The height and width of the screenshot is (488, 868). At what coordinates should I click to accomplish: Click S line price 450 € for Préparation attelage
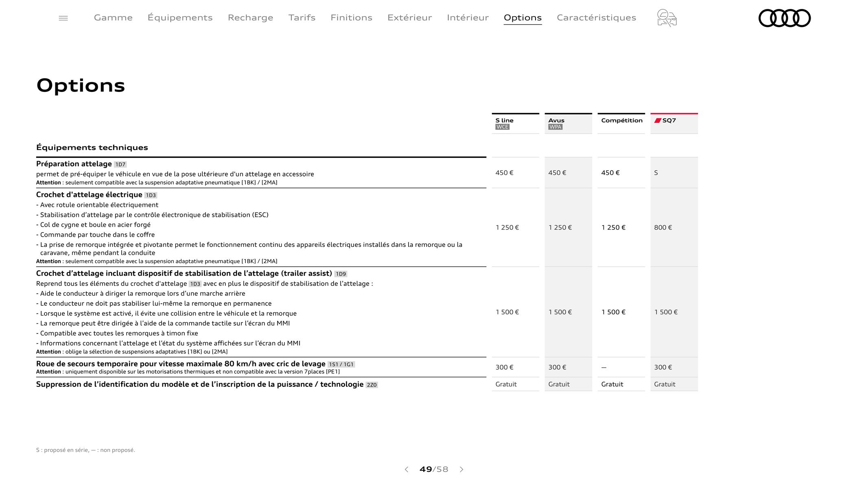coord(504,173)
